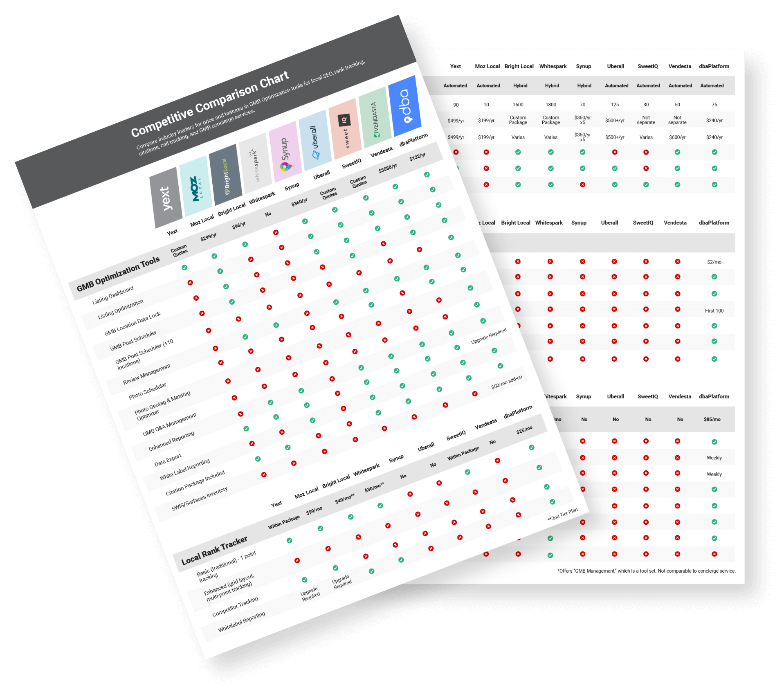Select the BrightLocal logo tile

(x=226, y=175)
